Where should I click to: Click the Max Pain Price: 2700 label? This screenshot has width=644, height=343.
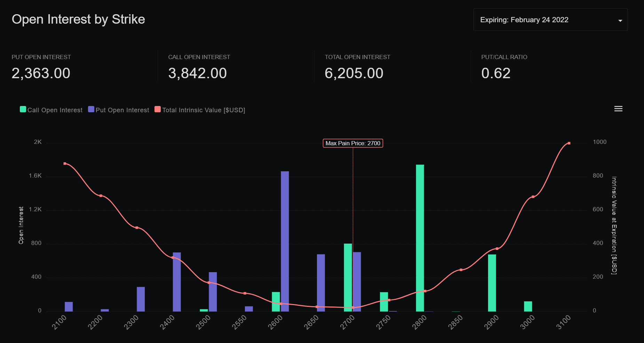point(353,143)
